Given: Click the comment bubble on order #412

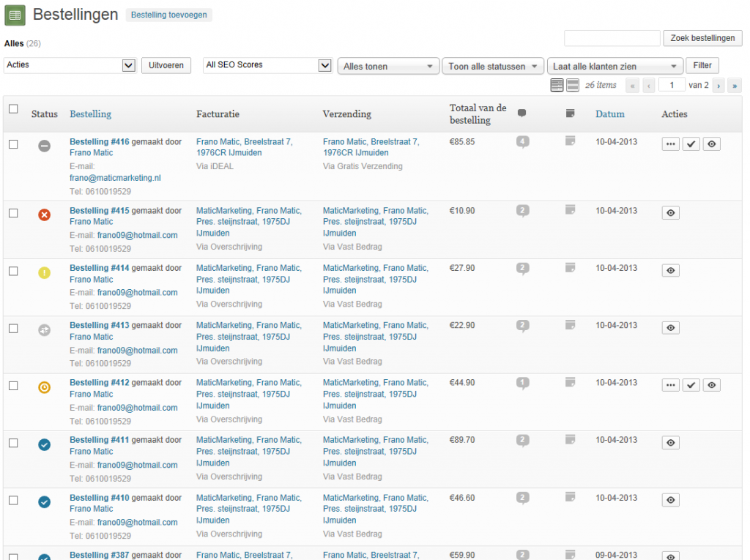Looking at the screenshot, I should 522,384.
